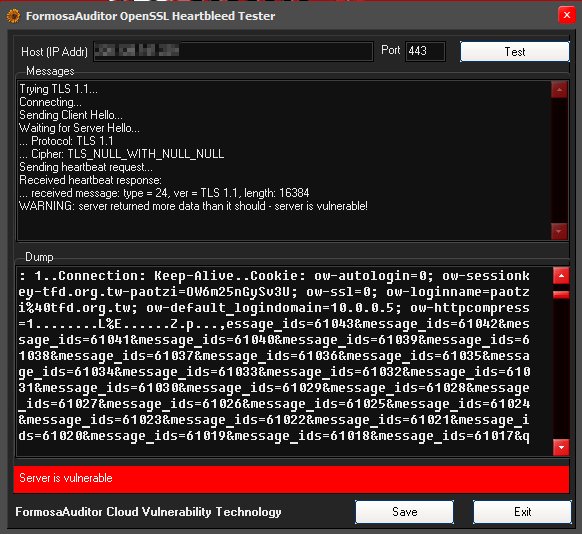This screenshot has height=534, width=582.
Task: Click Dump scrollbar down arrow
Action: [x=561, y=448]
